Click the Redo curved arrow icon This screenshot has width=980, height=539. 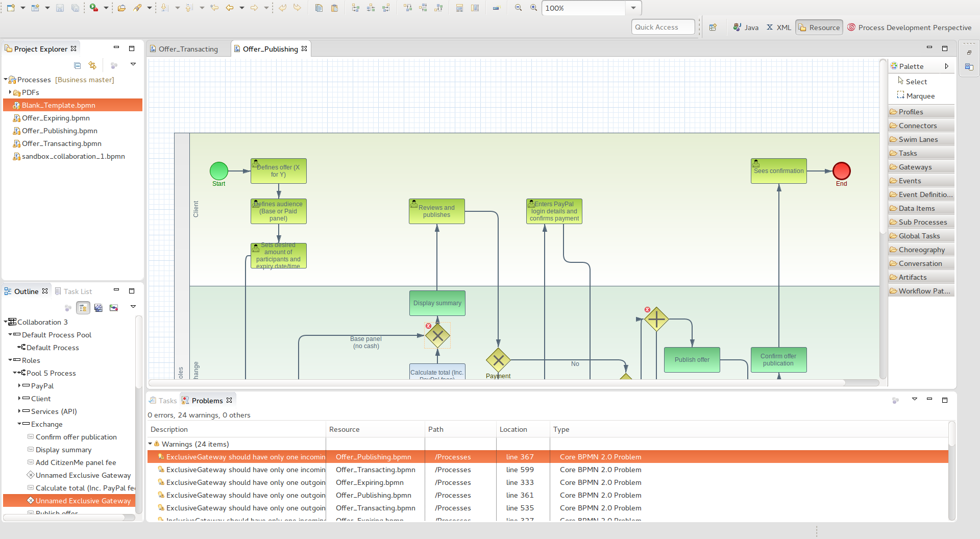297,8
